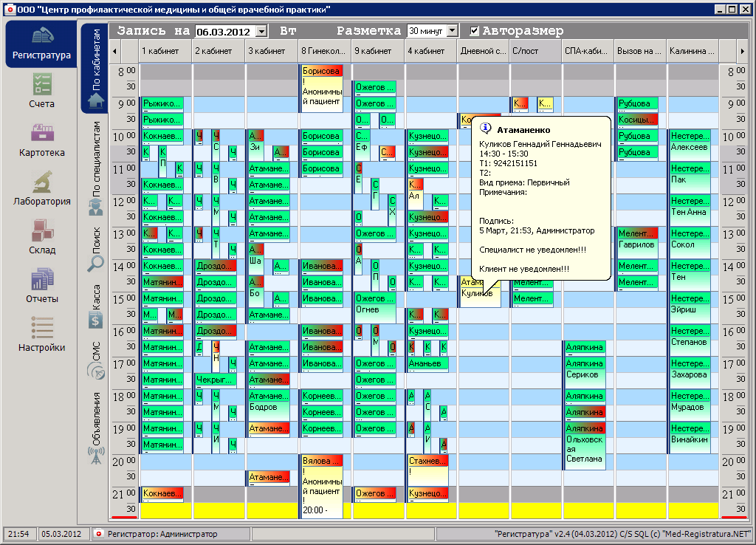Screen dimensions: 756x545
Task: Select the Косицы... appointment at 9:30
Action: (638, 120)
